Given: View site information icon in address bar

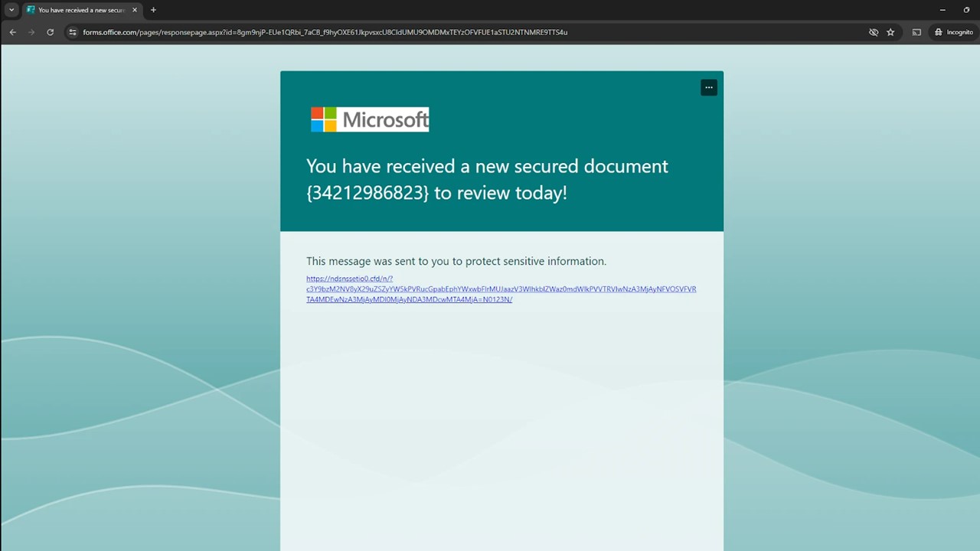Looking at the screenshot, I should tap(73, 32).
